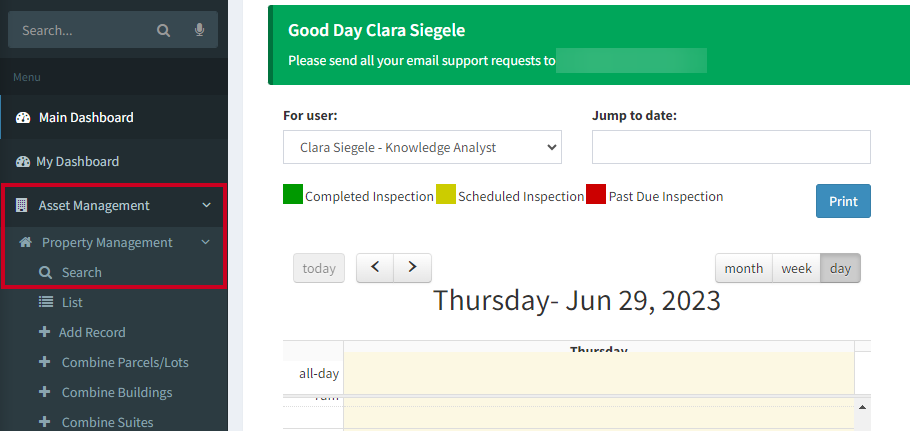Click the Jump to date field
Image resolution: width=910 pixels, height=431 pixels.
pyautogui.click(x=731, y=147)
